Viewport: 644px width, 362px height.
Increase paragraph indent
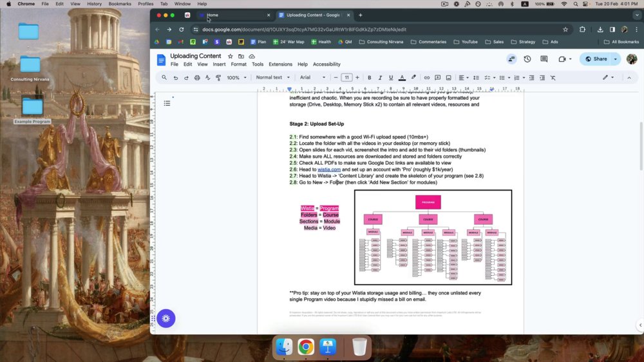click(x=542, y=78)
